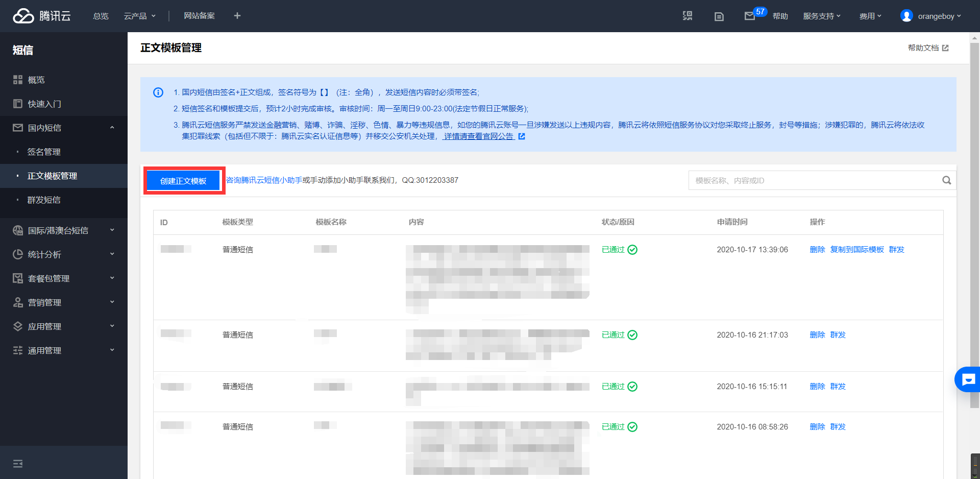Open the QR code scan icon
980x479 pixels.
point(688,16)
